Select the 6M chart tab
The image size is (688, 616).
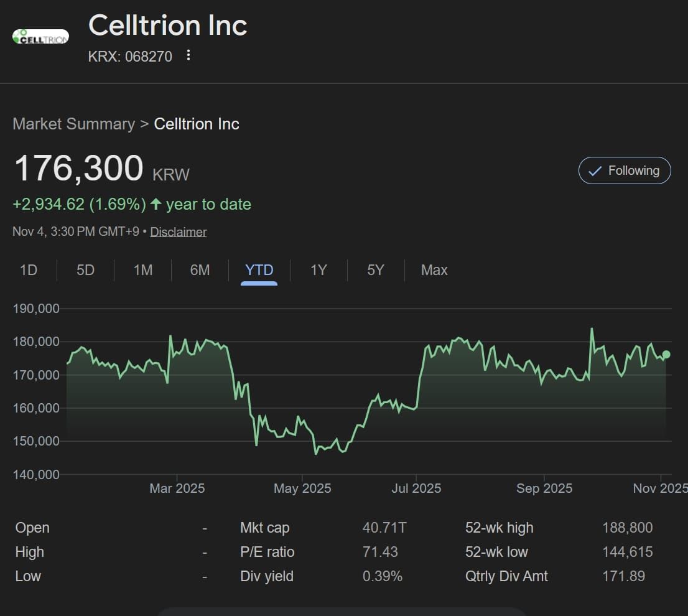click(200, 270)
